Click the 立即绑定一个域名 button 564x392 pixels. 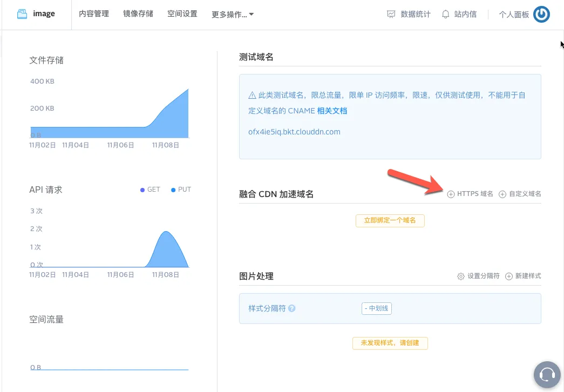pos(390,220)
